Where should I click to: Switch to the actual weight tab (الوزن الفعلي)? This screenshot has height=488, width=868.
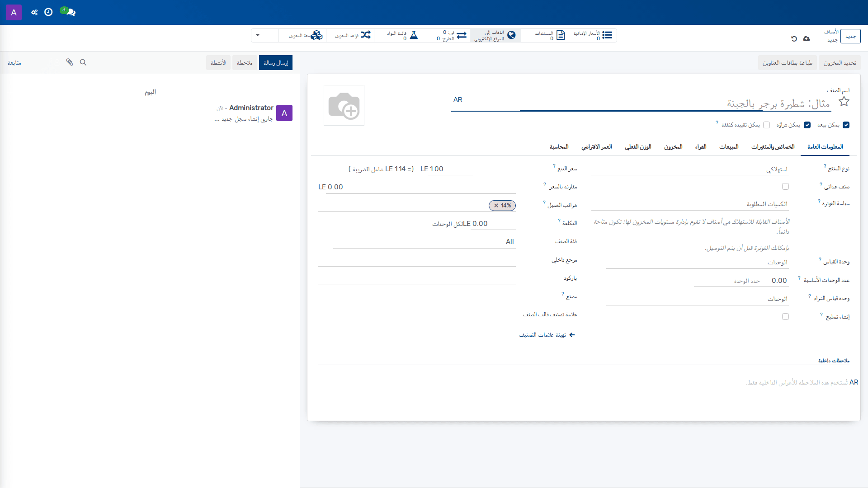[x=638, y=147]
